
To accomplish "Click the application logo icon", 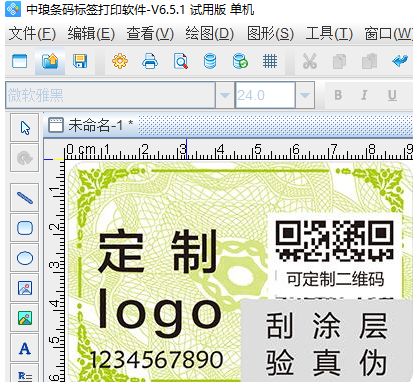I will click(x=13, y=9).
